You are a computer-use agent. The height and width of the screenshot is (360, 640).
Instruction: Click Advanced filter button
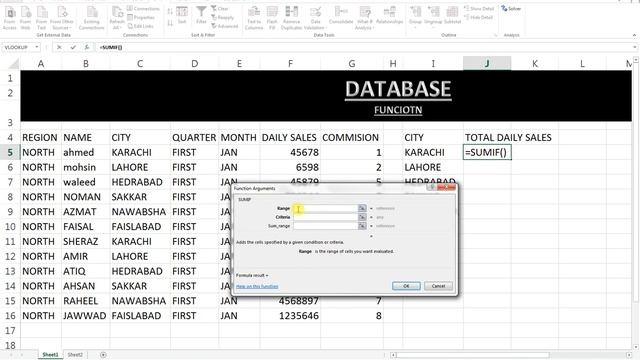click(x=224, y=26)
